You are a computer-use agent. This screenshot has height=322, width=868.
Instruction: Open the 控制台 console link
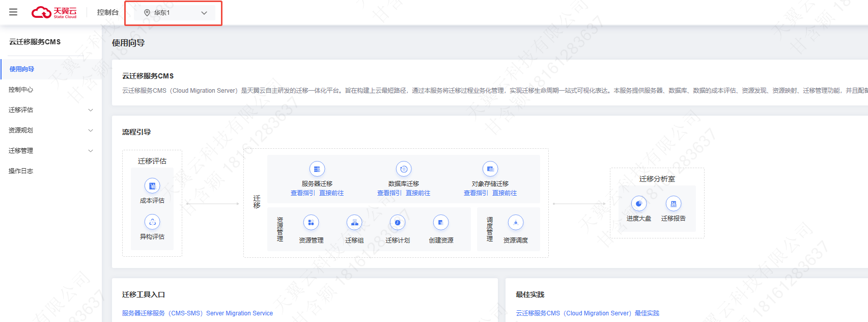[107, 12]
